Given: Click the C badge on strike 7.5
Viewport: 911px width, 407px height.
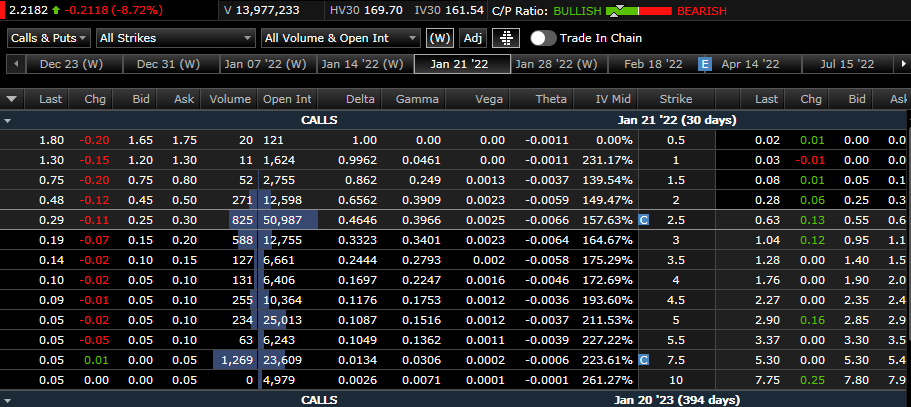Looking at the screenshot, I should click(x=643, y=360).
